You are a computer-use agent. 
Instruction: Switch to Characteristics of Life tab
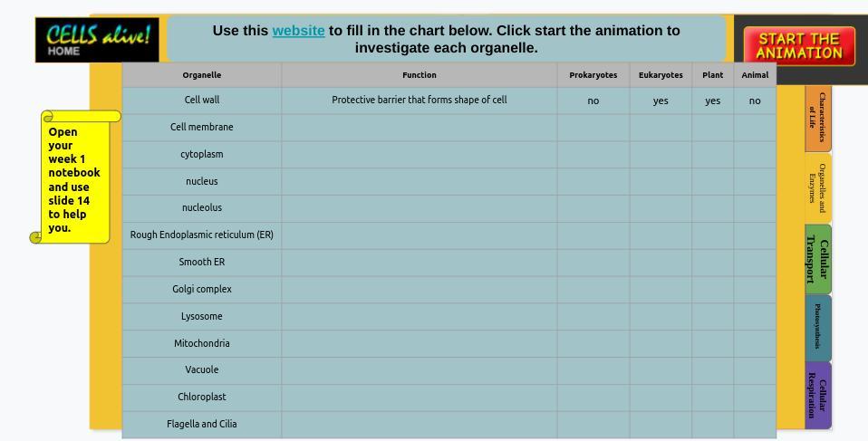pyautogui.click(x=817, y=118)
